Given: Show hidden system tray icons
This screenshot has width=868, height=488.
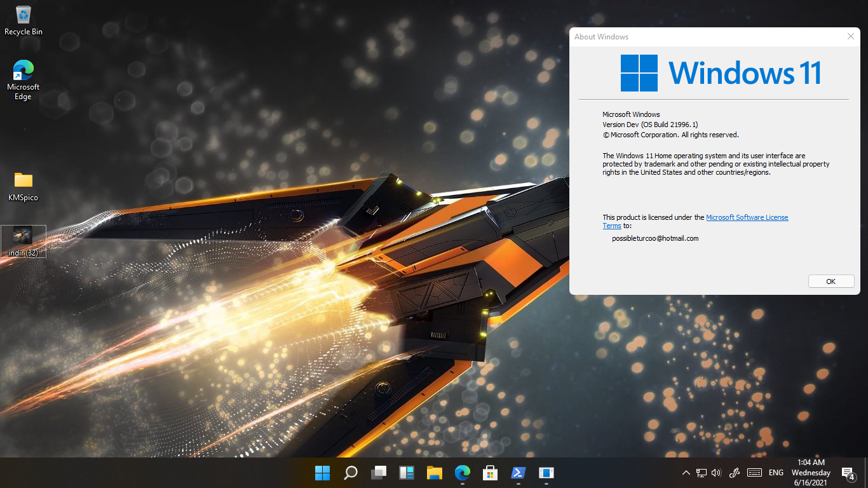Looking at the screenshot, I should pos(686,473).
